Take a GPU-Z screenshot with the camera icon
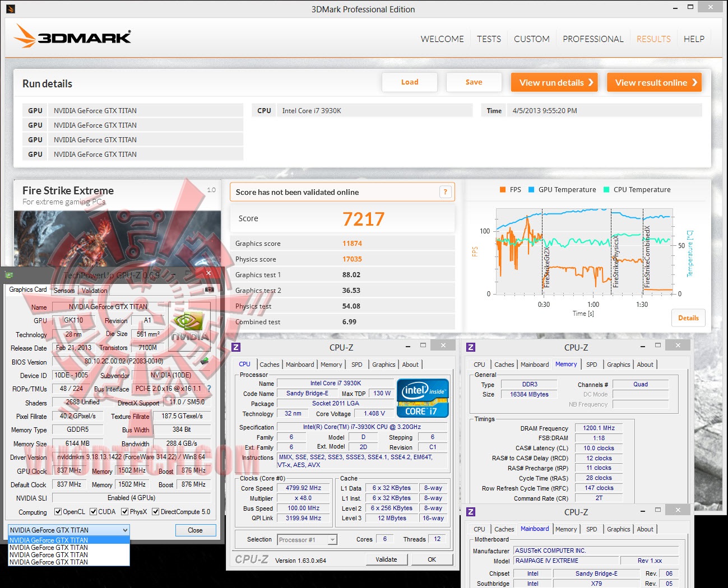Screen dimensions: 728x588 tap(209, 290)
